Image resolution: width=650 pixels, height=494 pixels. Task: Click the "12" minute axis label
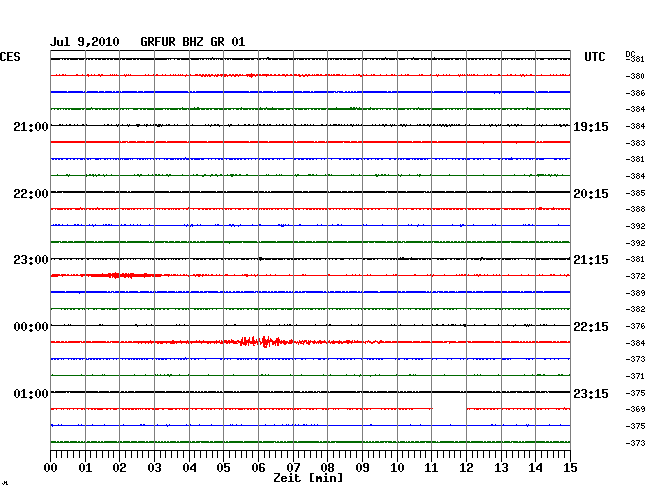coord(466,468)
